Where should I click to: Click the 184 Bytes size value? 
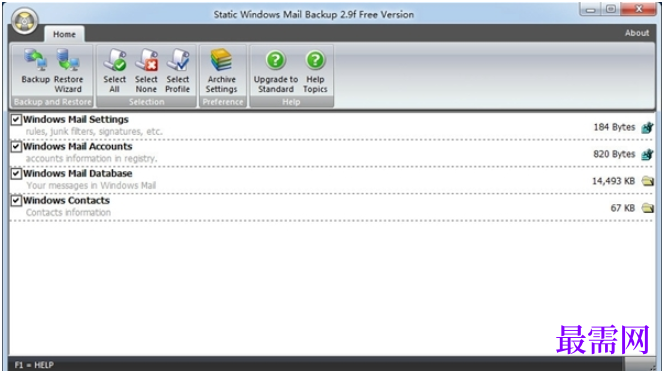pos(614,127)
